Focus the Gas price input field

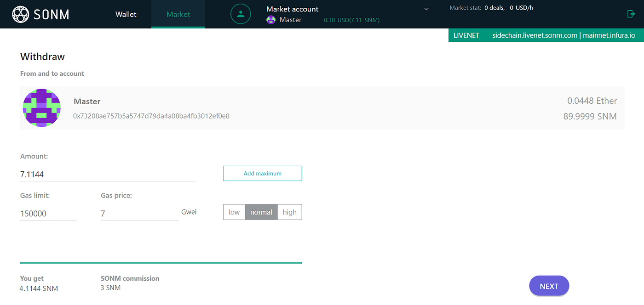pyautogui.click(x=139, y=214)
